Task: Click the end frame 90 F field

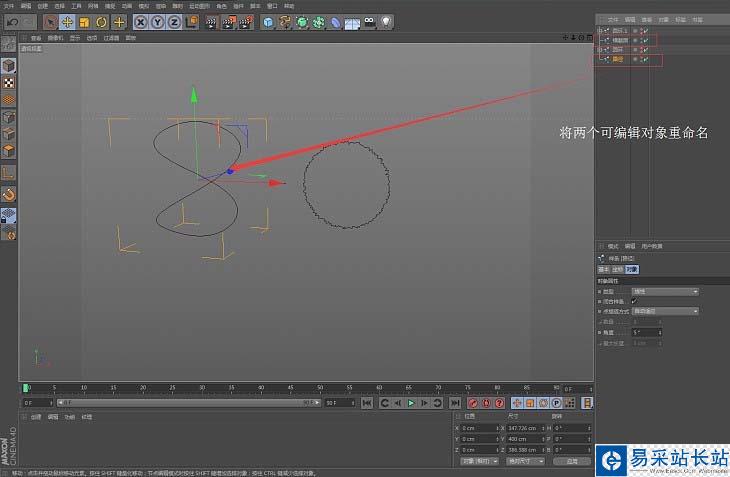Action: (340, 403)
